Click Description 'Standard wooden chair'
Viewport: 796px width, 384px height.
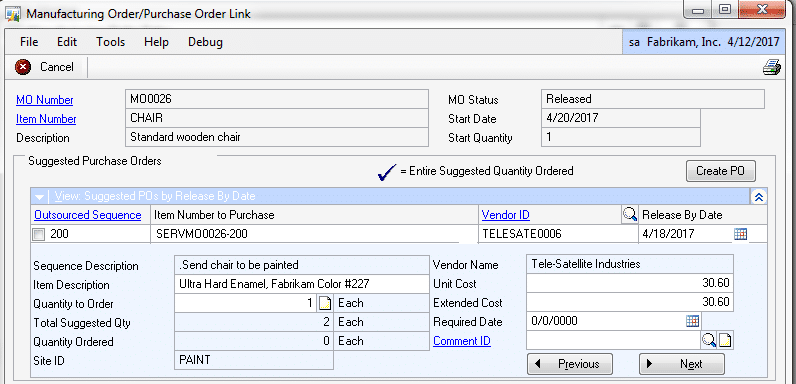(x=277, y=137)
